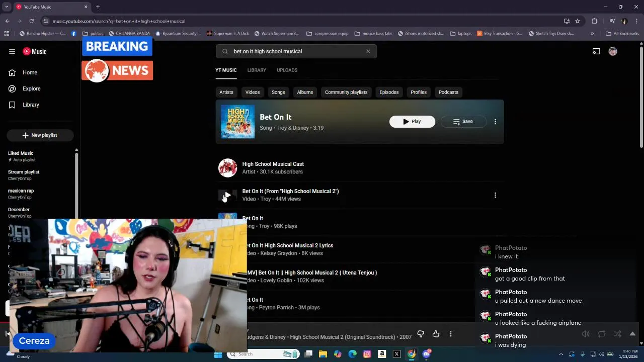Show more bookmarks overflow chevron
The image size is (644, 362).
click(x=592, y=34)
